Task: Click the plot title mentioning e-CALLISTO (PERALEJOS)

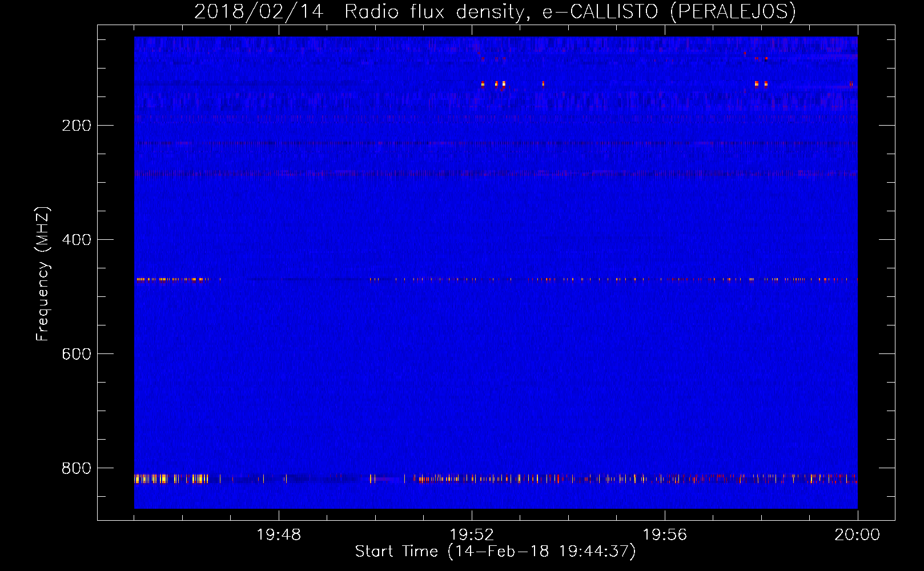Action: click(x=495, y=11)
